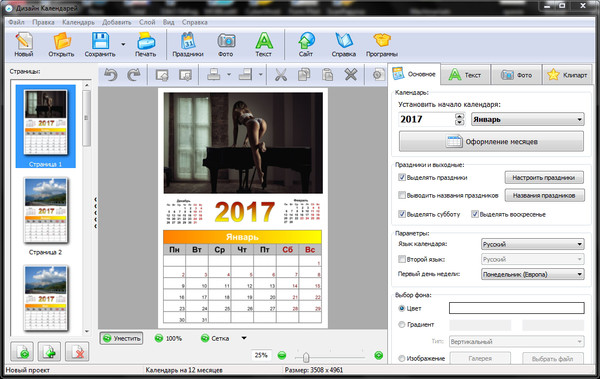Click the Праздники calendar icon in toolbar
The width and height of the screenshot is (600, 379).
pos(188,41)
